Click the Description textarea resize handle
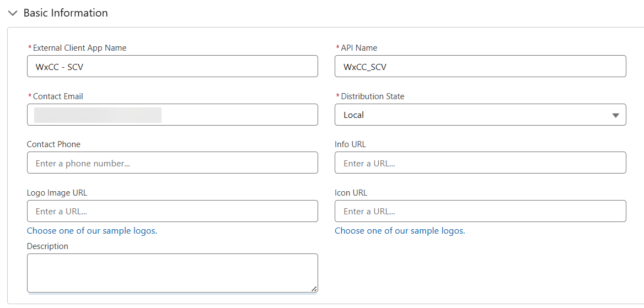 [314, 289]
